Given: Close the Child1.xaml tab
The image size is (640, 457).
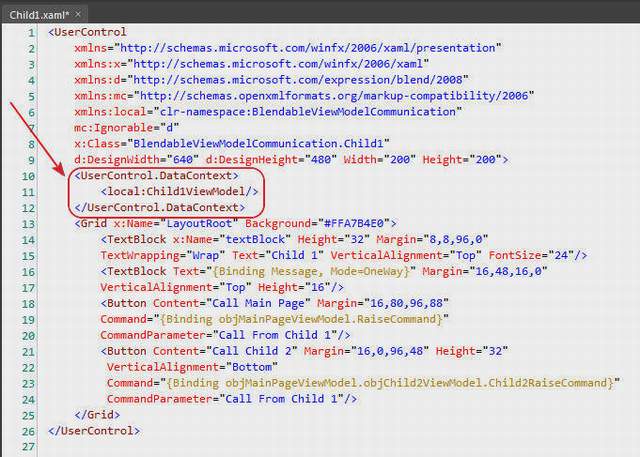Looking at the screenshot, I should coord(78,15).
